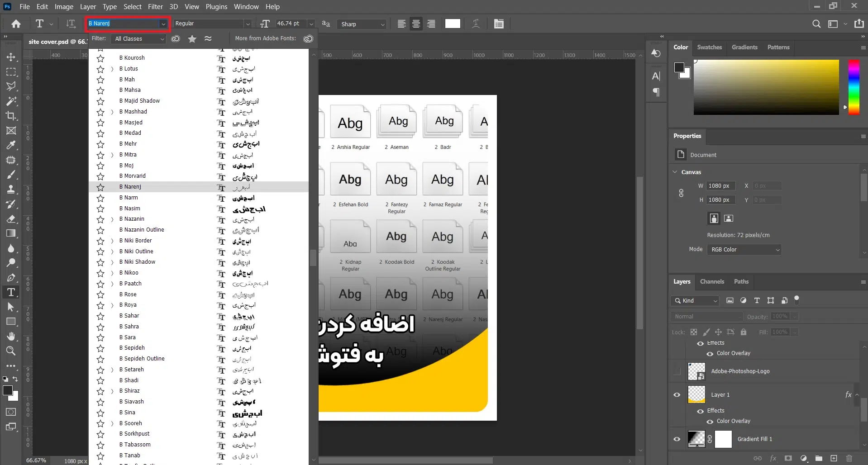The width and height of the screenshot is (868, 465).
Task: Click the white text color swatch
Action: tap(453, 24)
